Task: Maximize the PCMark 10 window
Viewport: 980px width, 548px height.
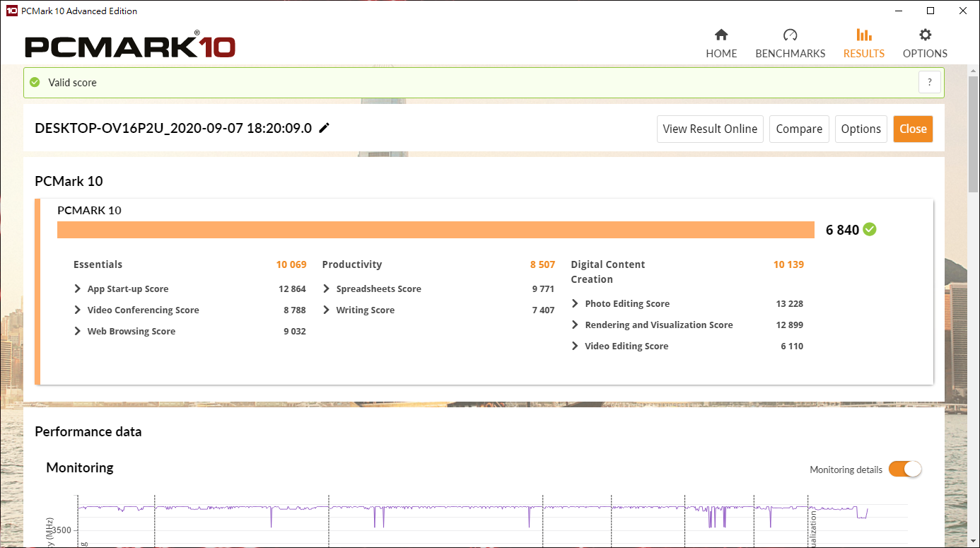Action: (931, 11)
